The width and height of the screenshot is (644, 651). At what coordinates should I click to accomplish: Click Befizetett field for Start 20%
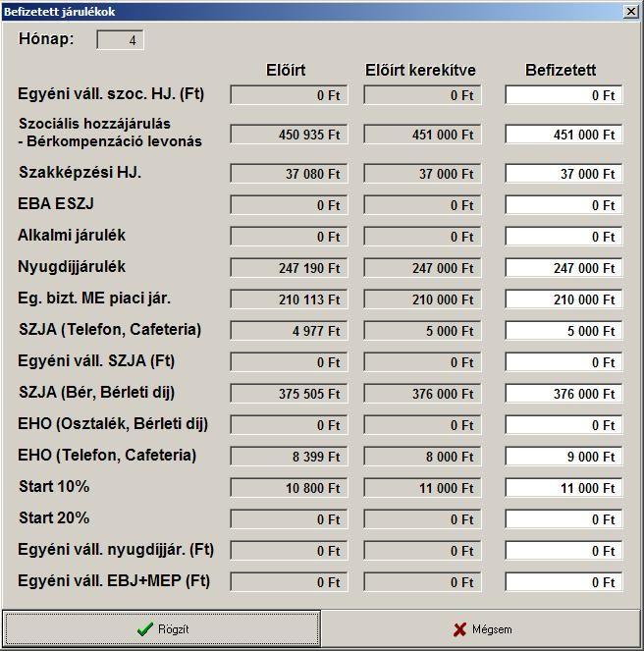563,519
